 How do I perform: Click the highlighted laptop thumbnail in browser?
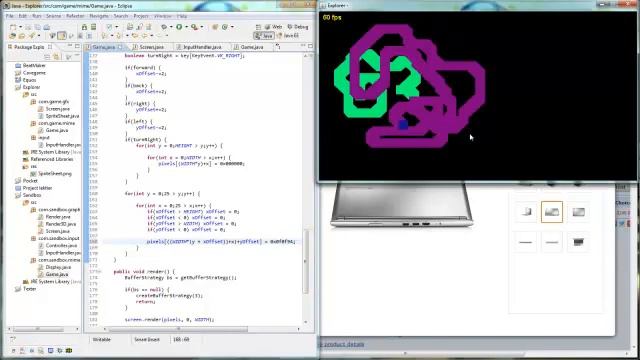coord(551,212)
